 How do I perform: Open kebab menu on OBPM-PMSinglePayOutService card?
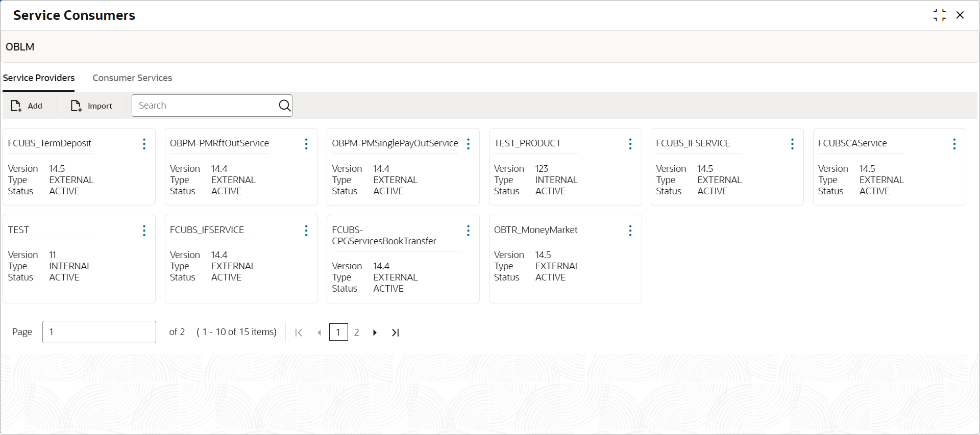click(468, 144)
